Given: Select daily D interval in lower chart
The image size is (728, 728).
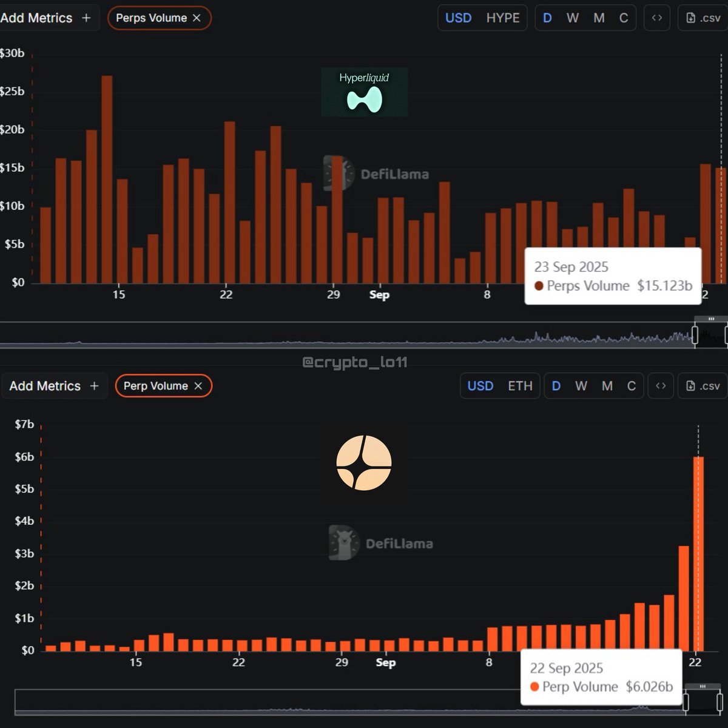Looking at the screenshot, I should [x=556, y=386].
